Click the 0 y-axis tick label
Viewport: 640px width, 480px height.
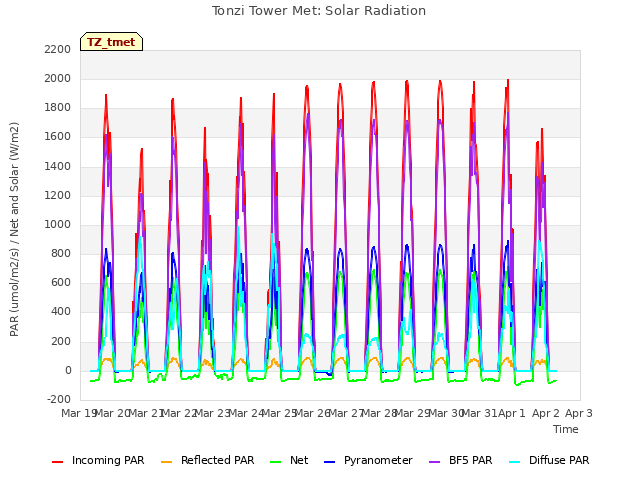tap(68, 371)
